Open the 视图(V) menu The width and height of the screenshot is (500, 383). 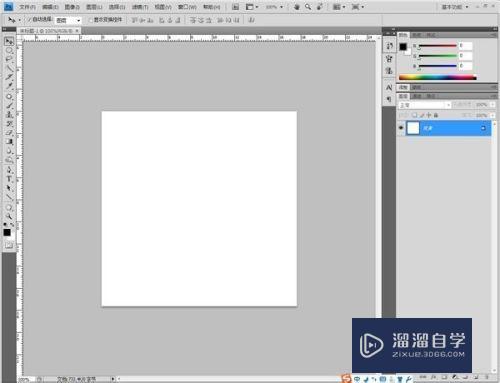tap(163, 7)
